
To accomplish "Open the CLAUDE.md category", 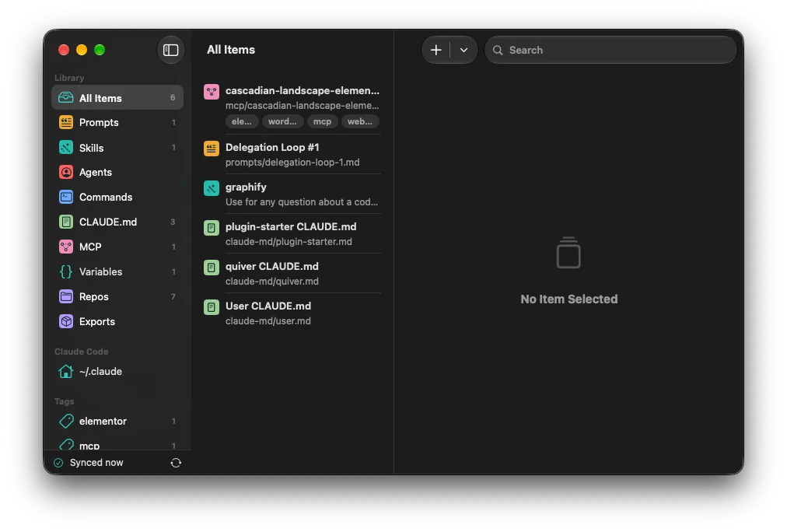I will tap(117, 222).
